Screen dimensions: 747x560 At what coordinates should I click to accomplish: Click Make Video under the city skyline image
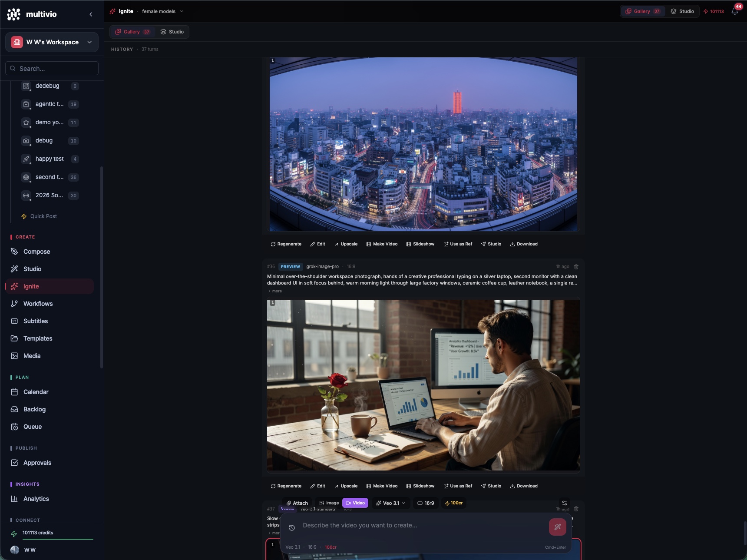point(382,244)
